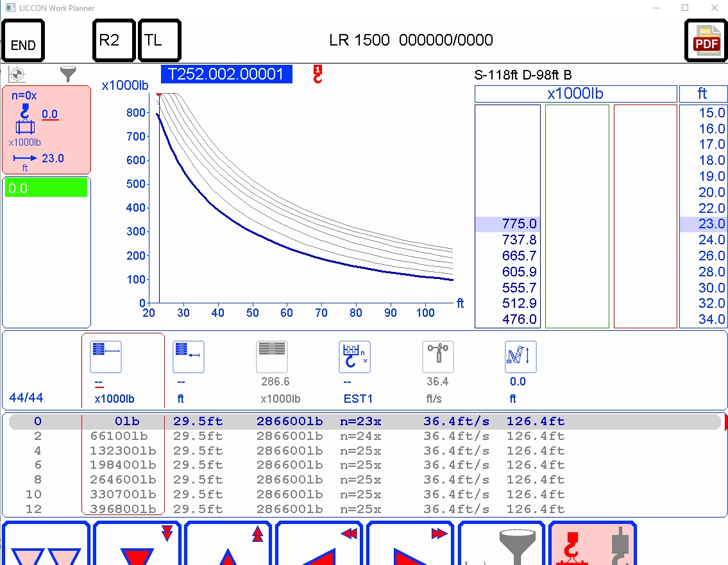Click the hook reeving EST1 icon

[355, 357]
